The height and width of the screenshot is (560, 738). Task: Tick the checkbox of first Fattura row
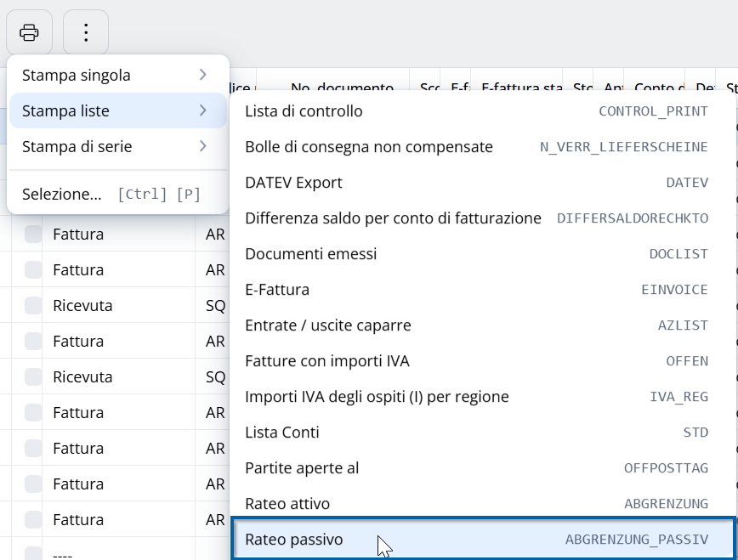(x=33, y=235)
